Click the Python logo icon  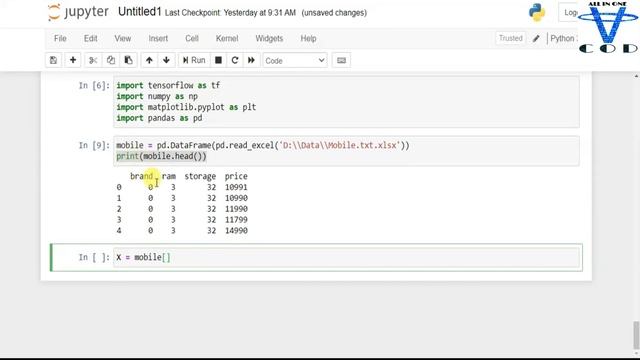point(537,12)
